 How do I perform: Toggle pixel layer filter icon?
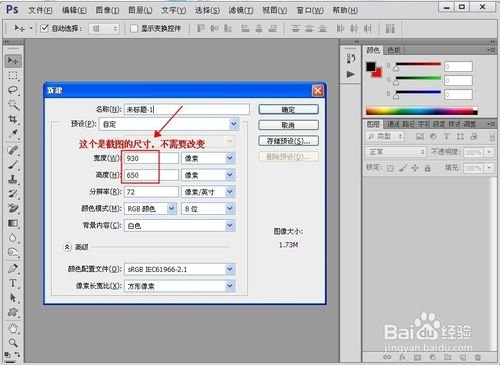click(420, 136)
